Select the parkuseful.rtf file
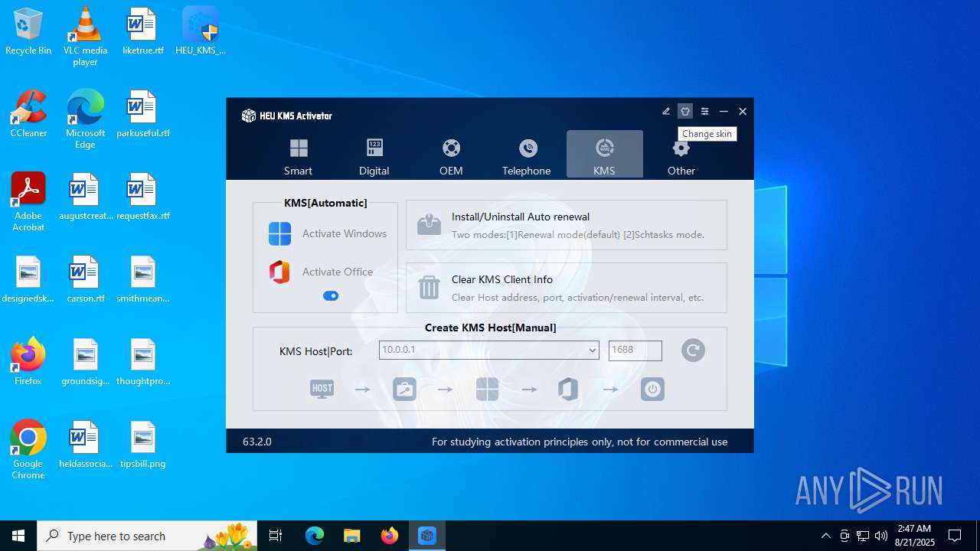 [142, 115]
